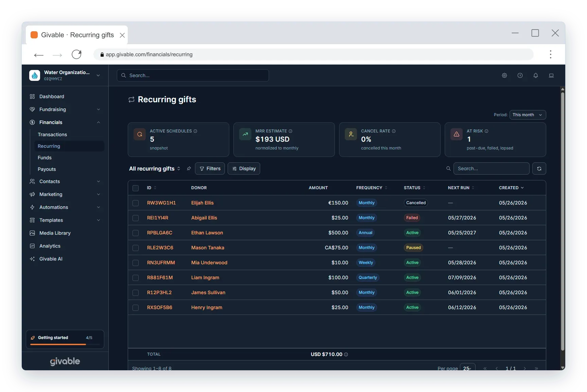Image resolution: width=587 pixels, height=392 pixels.
Task: Click the MRR Estimate info icon
Action: tap(290, 131)
